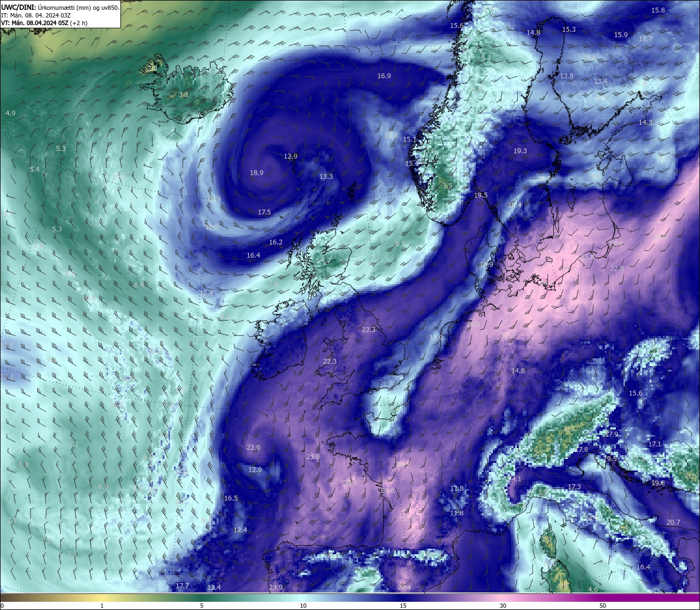Click the 17.1 value on the map

point(655,444)
